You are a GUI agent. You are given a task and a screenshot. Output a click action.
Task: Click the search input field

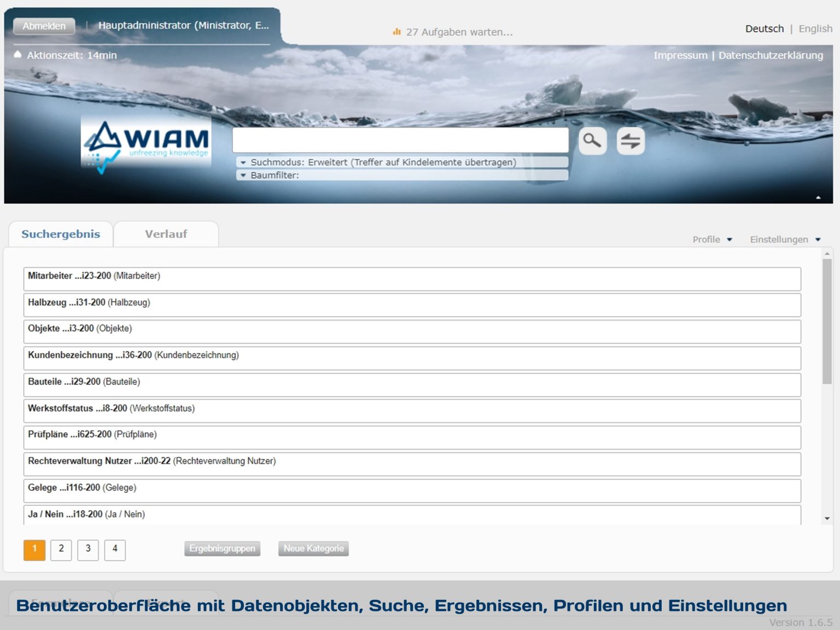click(401, 140)
